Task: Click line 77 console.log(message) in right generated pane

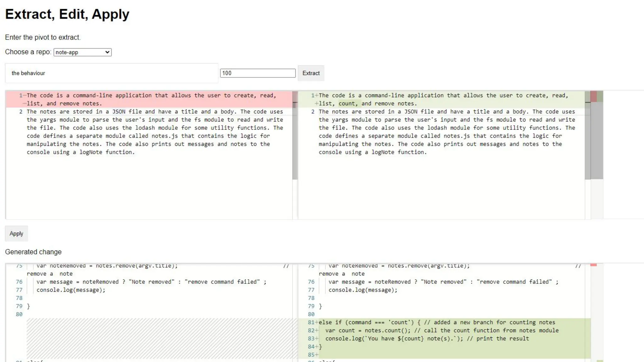Action: pyautogui.click(x=363, y=290)
